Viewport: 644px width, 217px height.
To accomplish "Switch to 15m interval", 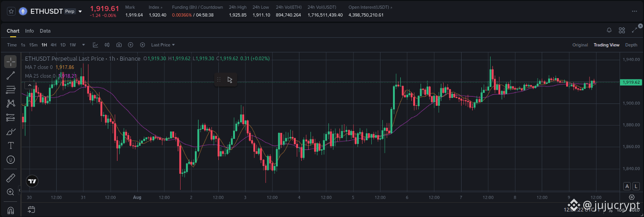I will pos(33,45).
